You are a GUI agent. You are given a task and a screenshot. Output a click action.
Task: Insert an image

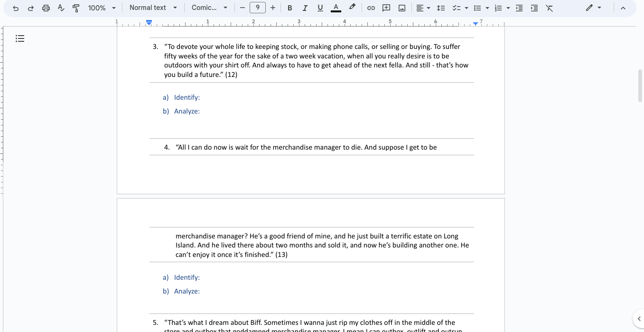pos(402,8)
